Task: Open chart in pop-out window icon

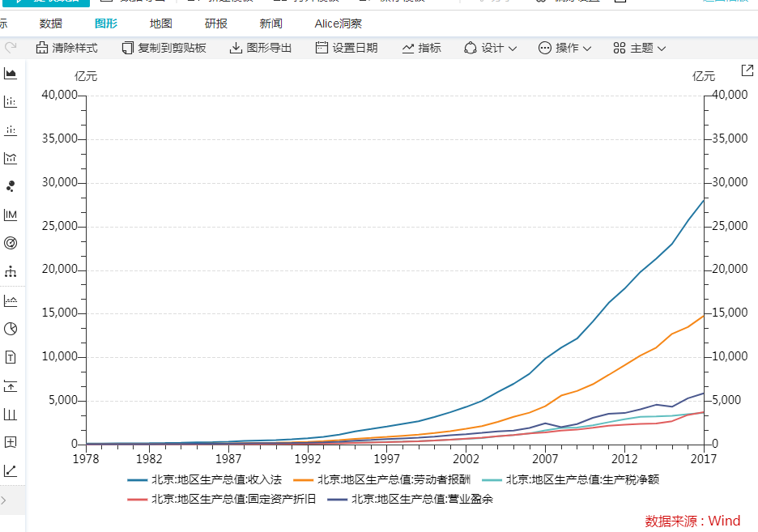Action: pos(747,70)
